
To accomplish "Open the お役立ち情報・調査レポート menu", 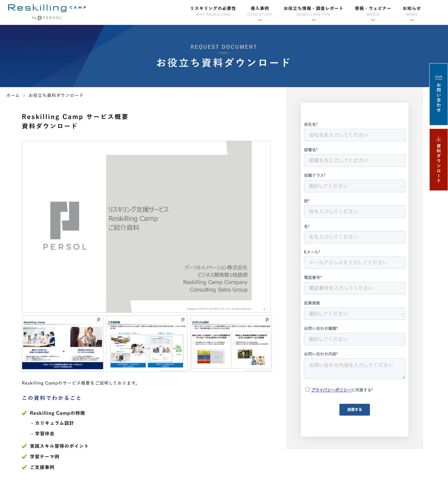I will tap(314, 11).
